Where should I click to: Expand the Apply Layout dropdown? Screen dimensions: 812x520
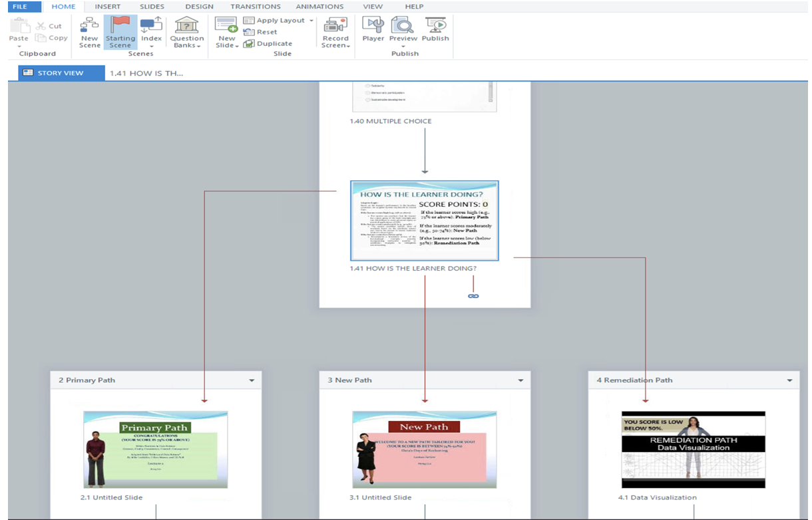point(311,21)
